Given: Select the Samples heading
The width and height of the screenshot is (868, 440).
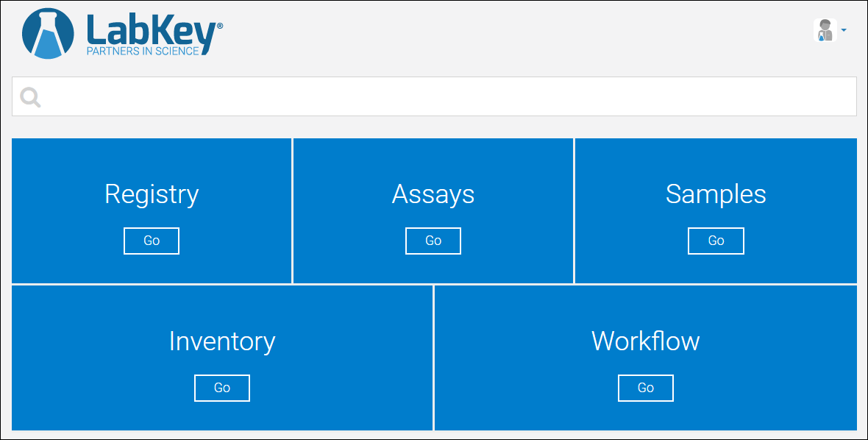Looking at the screenshot, I should (x=716, y=195).
